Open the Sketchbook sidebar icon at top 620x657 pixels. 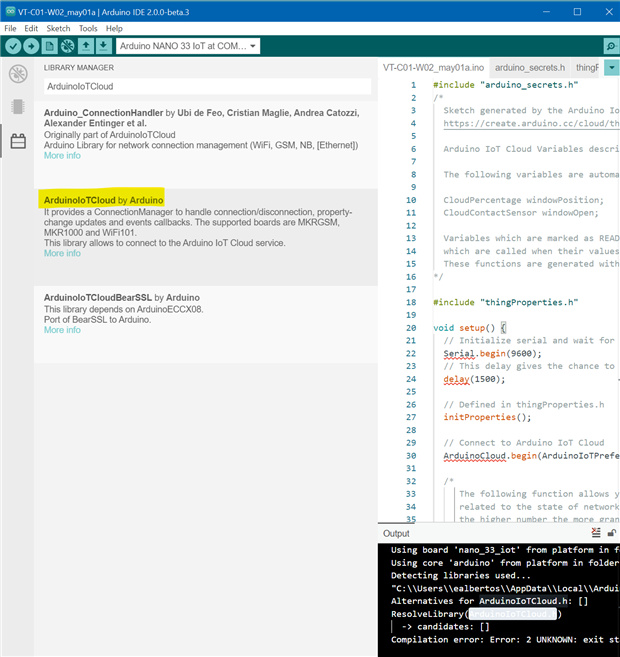pos(18,74)
